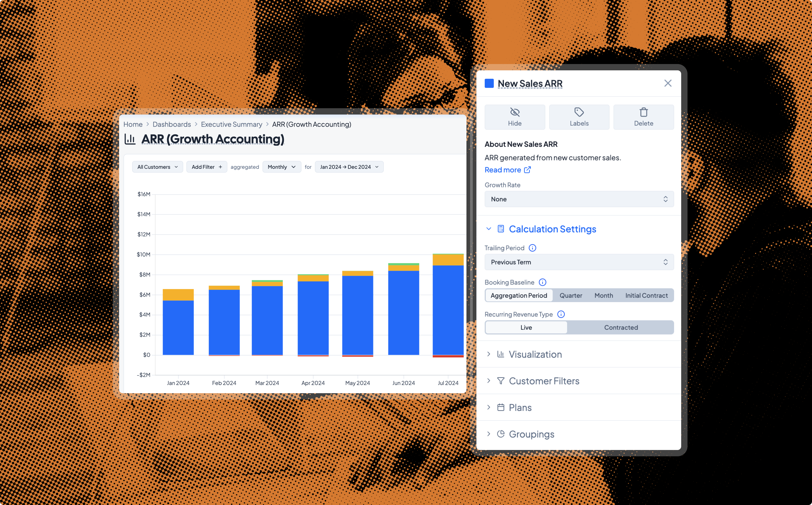Open Executive Summary breadcrumb
Image resolution: width=812 pixels, height=505 pixels.
pyautogui.click(x=231, y=124)
